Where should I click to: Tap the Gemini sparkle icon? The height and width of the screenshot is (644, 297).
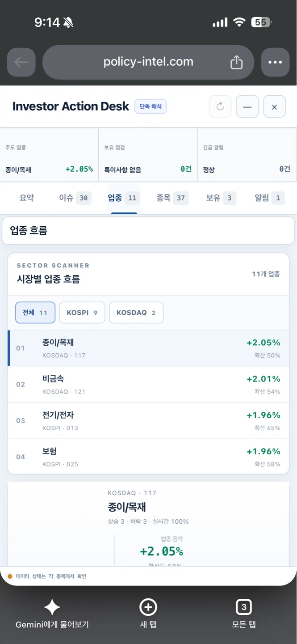52,607
